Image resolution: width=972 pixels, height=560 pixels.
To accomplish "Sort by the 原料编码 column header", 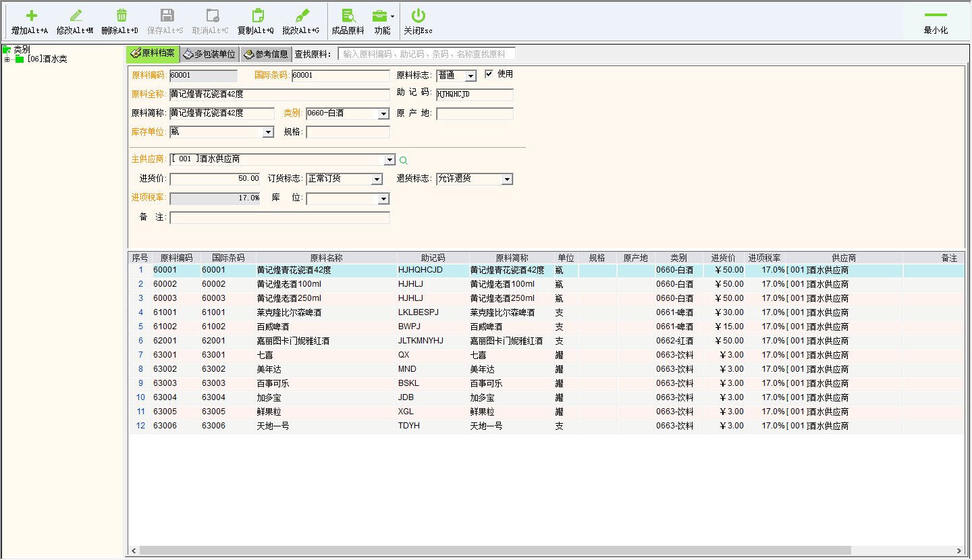I will (x=175, y=258).
